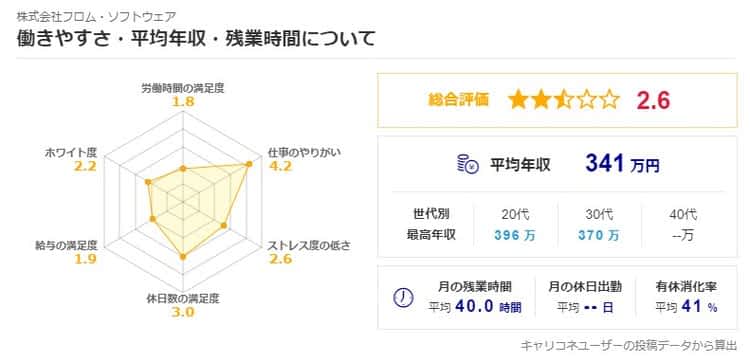Viewport: 750px width, 362px height.
Task: Click the first filled star in 総合評価
Action: click(517, 100)
